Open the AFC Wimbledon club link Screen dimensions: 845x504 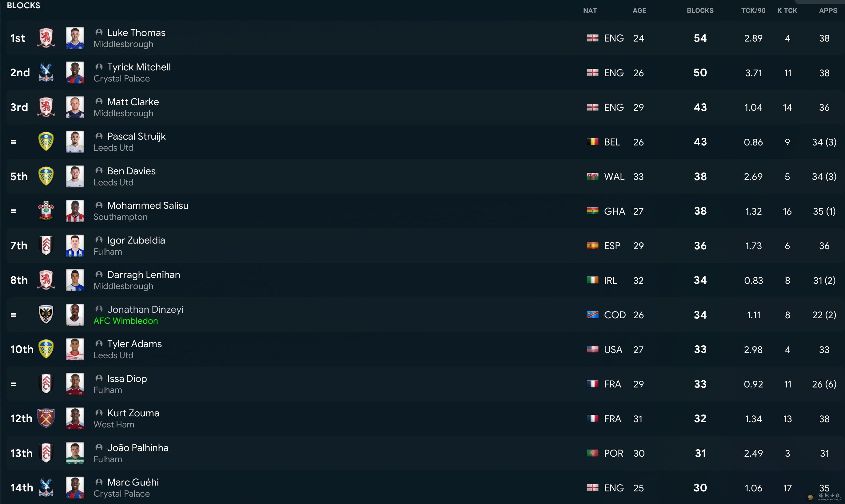[125, 321]
